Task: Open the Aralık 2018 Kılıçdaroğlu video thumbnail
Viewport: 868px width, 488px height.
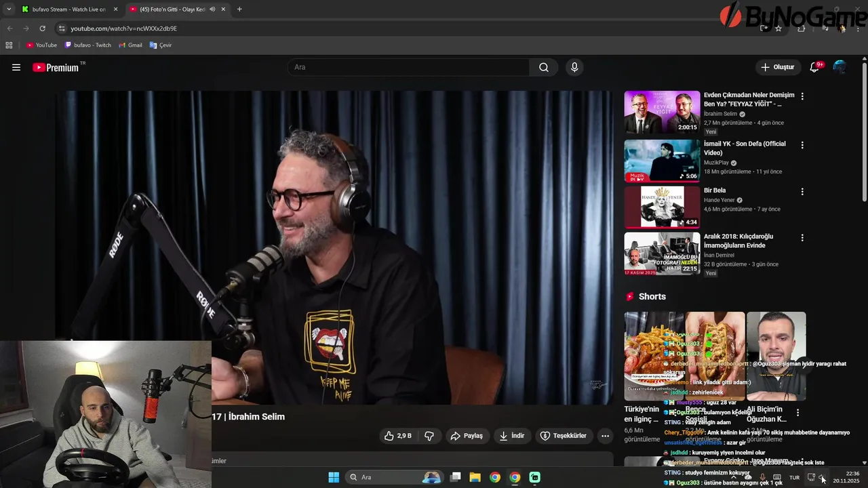Action: 662,253
